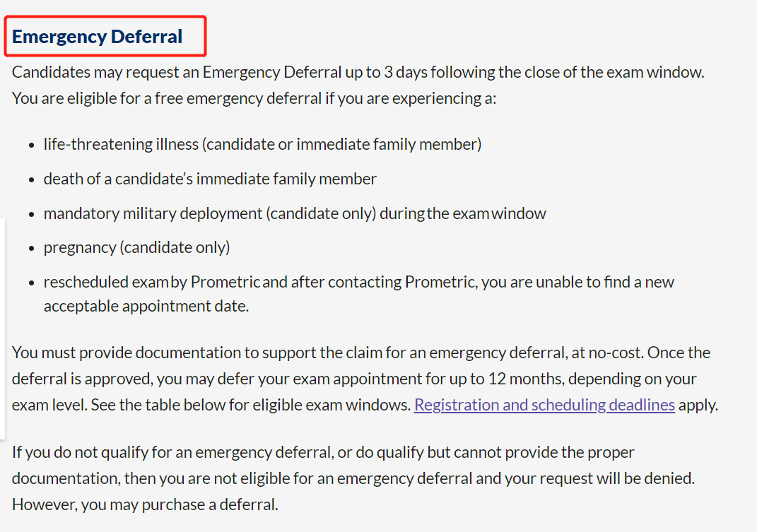Click the death of immediate family member bullet
The height and width of the screenshot is (532, 757).
210,179
